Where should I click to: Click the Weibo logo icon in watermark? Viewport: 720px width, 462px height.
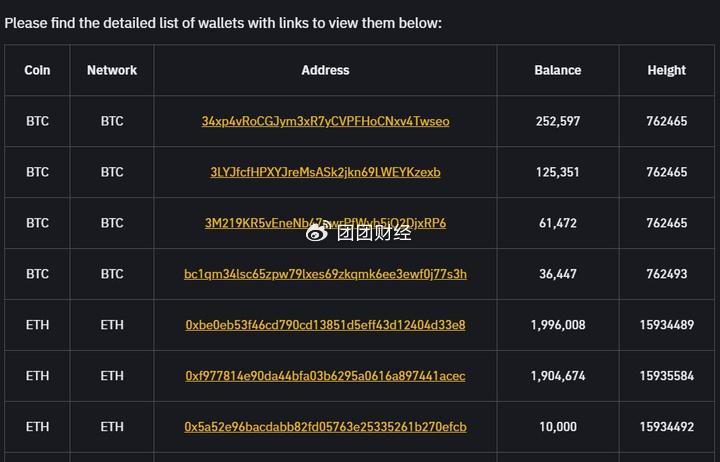[317, 232]
